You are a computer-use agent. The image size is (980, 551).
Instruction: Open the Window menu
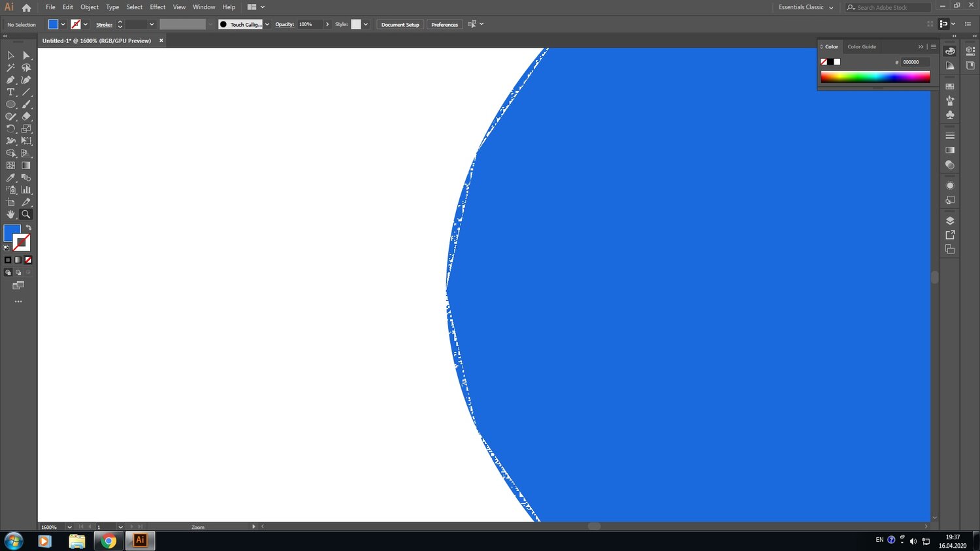(x=204, y=7)
